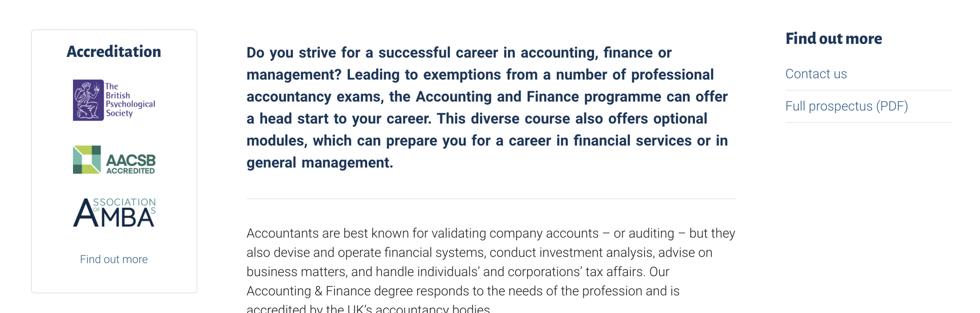Click the horizontal divider below the intro paragraph
This screenshot has width=980, height=313.
pos(491,199)
